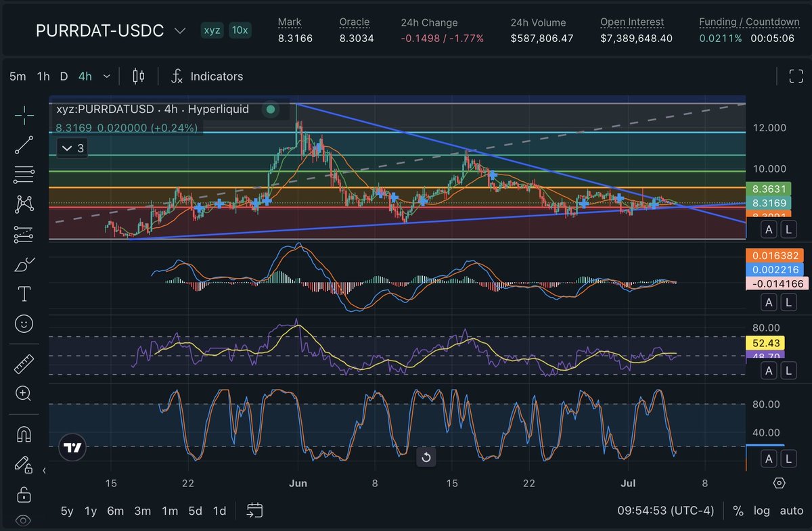This screenshot has height=531, width=812.
Task: Toggle hide all drawings eye icon
Action: pos(24,520)
